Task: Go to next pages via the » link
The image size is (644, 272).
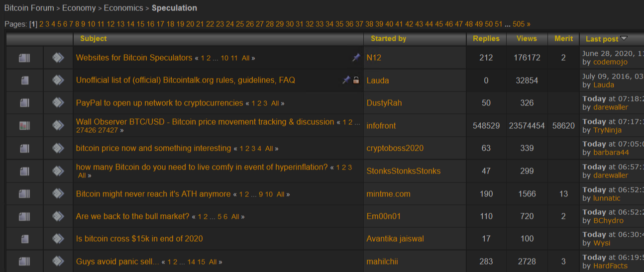Action: pos(529,24)
